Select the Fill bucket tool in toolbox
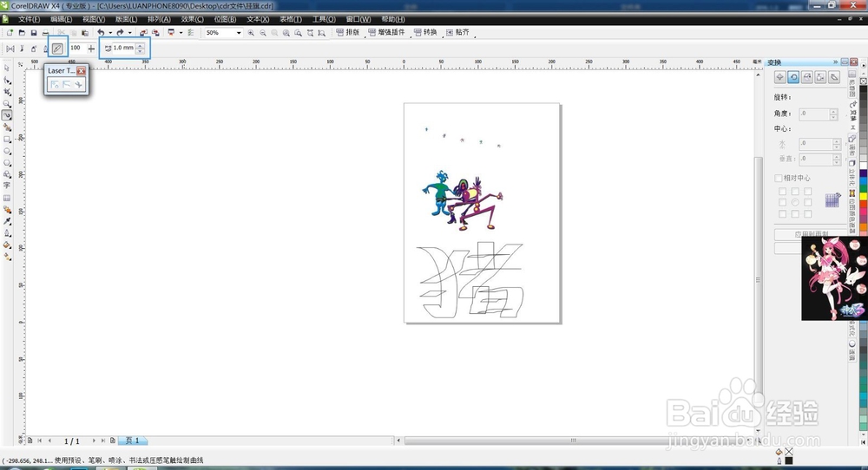This screenshot has width=868, height=470. click(x=7, y=245)
